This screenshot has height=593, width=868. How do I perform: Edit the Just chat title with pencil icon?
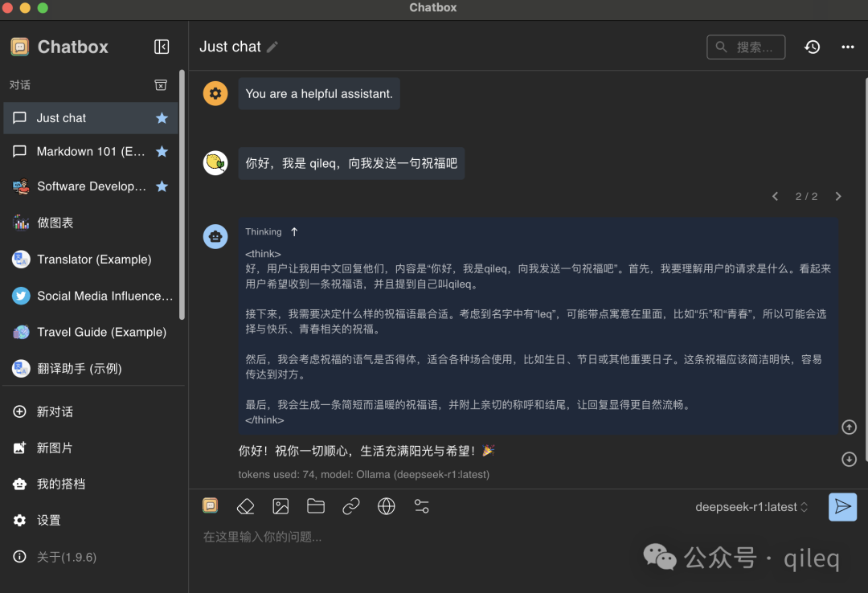272,47
